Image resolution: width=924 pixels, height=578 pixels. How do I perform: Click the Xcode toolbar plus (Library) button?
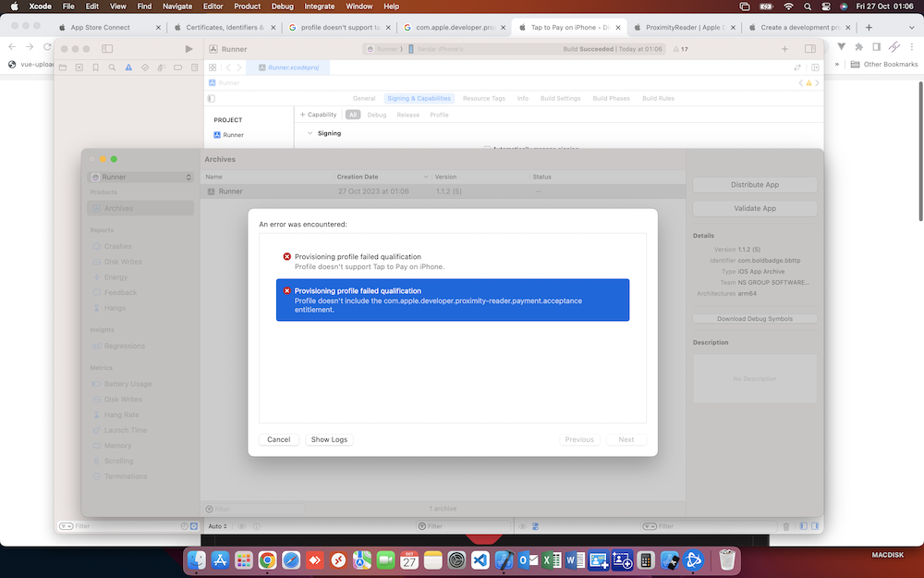click(784, 49)
